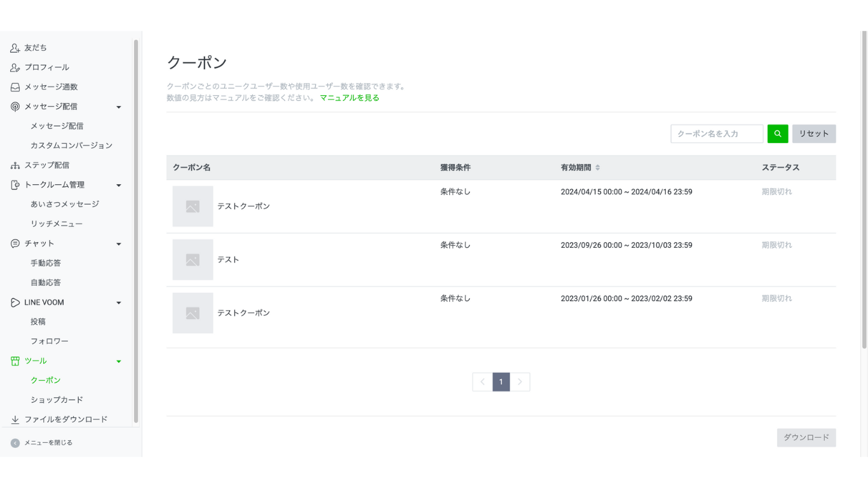Click the クーポン名 column header
The image size is (868, 488).
(x=192, y=168)
